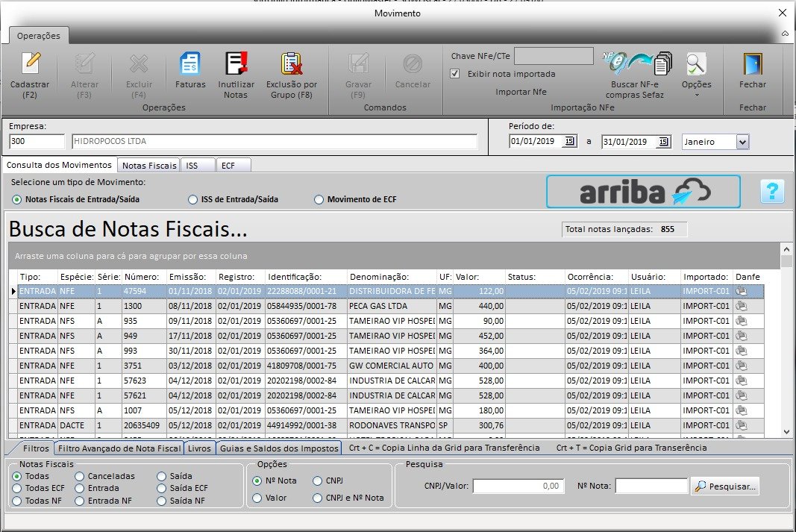Open Guias e Saldos dos Impostos tab
796x532 pixels.
point(279,448)
